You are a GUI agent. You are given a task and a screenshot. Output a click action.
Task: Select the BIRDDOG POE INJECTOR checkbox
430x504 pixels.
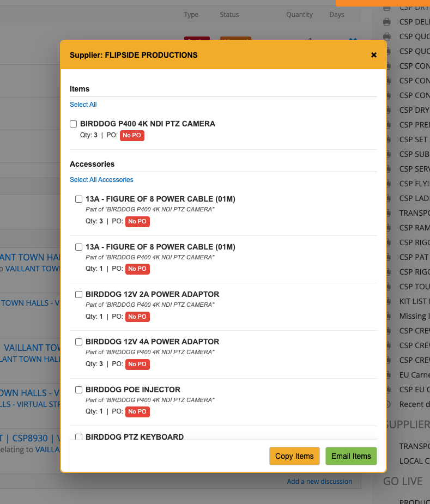point(79,390)
